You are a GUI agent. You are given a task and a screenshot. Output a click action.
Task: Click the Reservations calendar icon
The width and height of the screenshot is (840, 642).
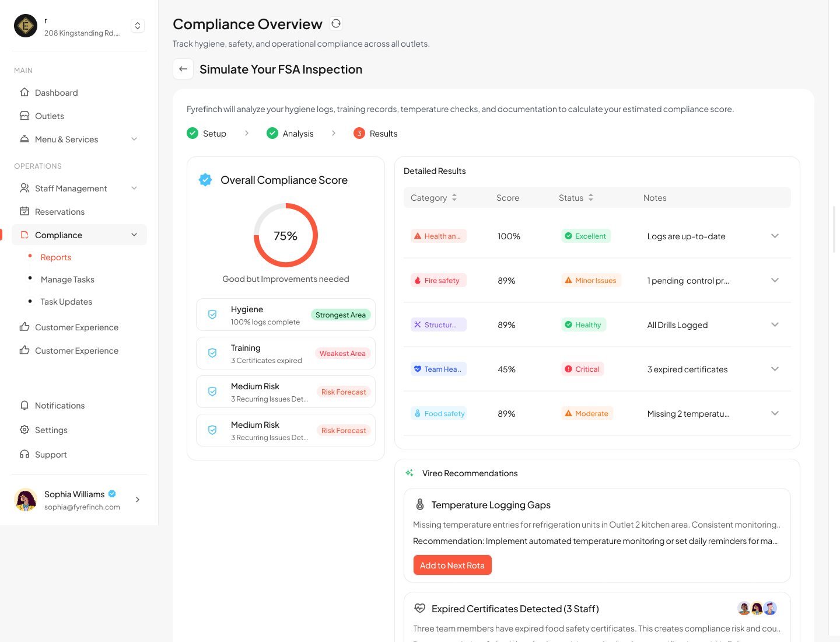tap(24, 211)
